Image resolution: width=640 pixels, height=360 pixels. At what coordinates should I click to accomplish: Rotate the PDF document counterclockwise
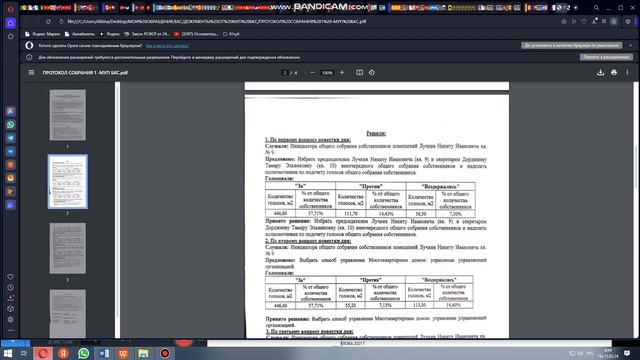coord(372,73)
